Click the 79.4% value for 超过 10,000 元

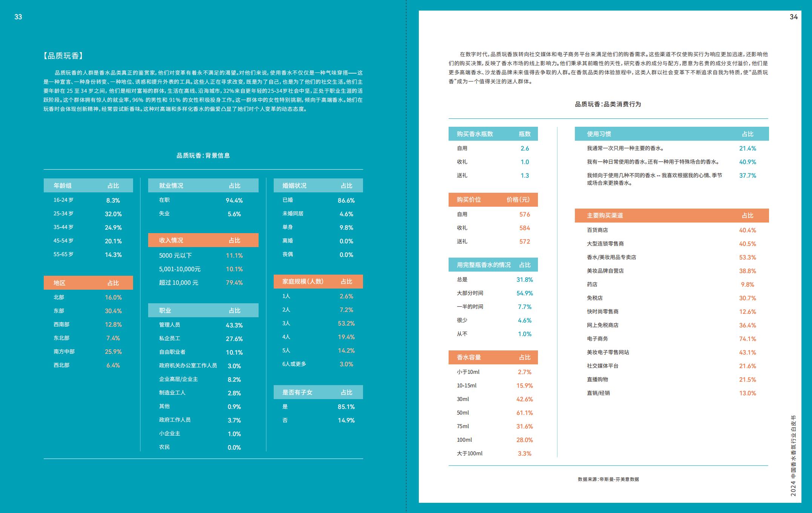coord(234,283)
